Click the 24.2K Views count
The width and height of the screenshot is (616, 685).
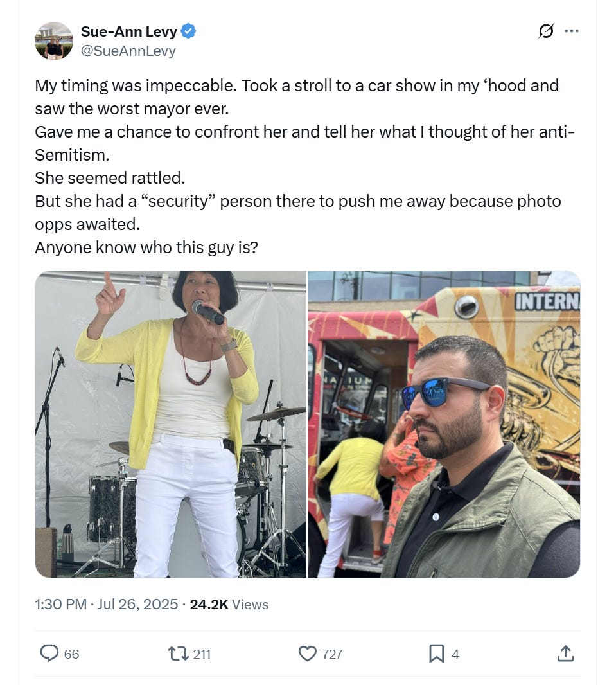tap(229, 604)
